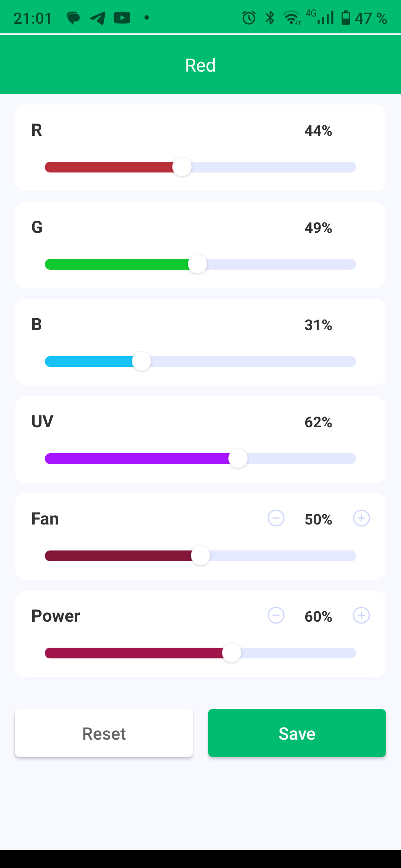Click the R red slider handle
401x868 pixels.
point(182,167)
